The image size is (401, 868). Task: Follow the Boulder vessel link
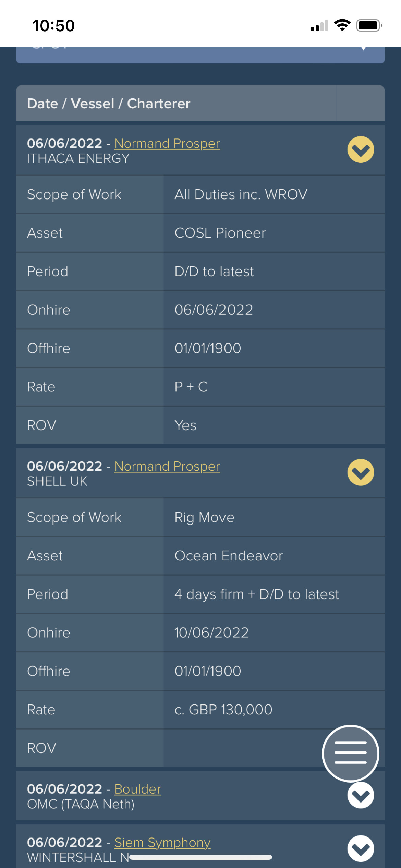[137, 789]
